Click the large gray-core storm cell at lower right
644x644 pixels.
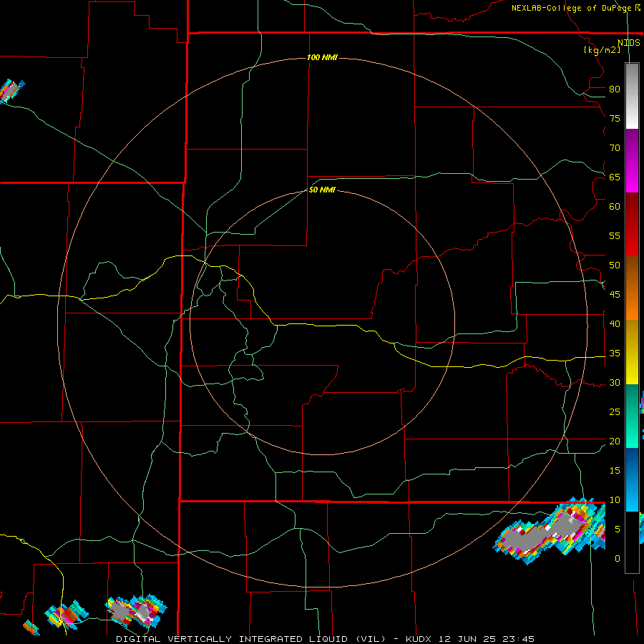tap(550, 531)
